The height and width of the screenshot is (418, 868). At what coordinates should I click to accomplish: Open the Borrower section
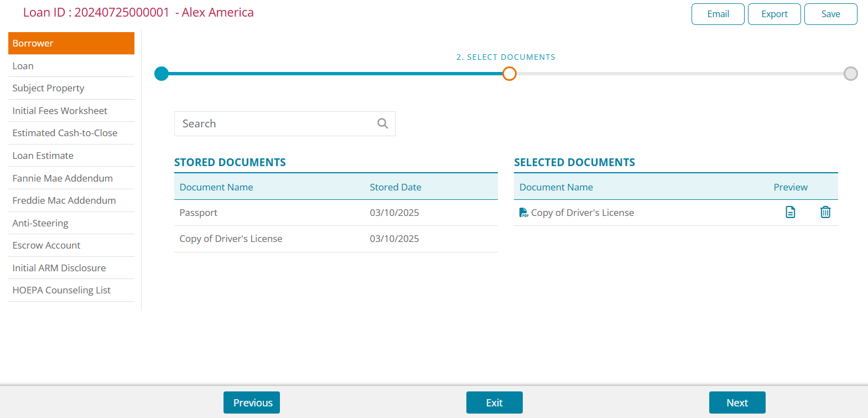71,43
